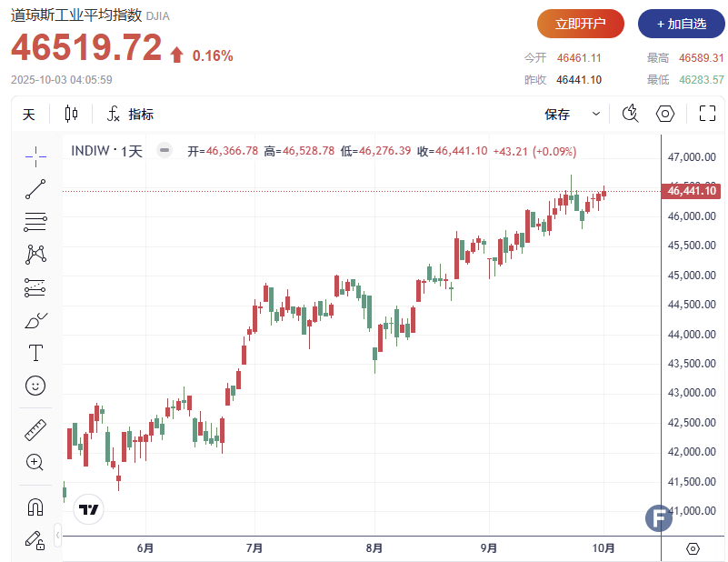Enter fullscreen chart mode
This screenshot has width=728, height=562.
click(707, 114)
